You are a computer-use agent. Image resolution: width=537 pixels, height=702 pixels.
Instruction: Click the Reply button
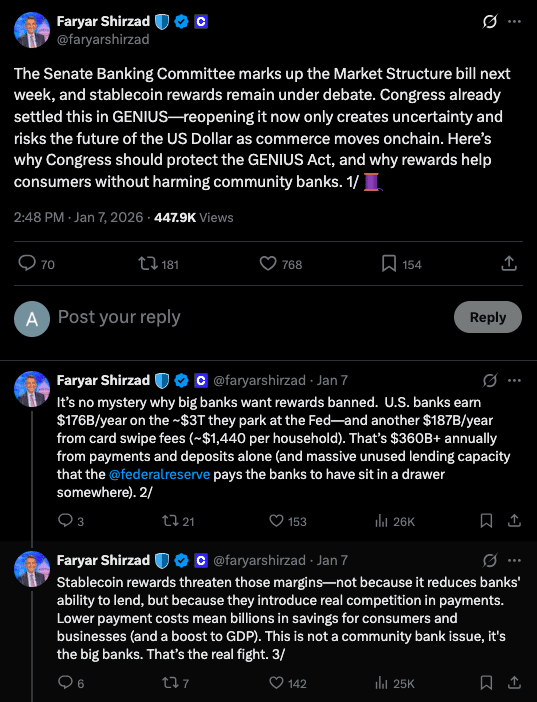tap(488, 317)
